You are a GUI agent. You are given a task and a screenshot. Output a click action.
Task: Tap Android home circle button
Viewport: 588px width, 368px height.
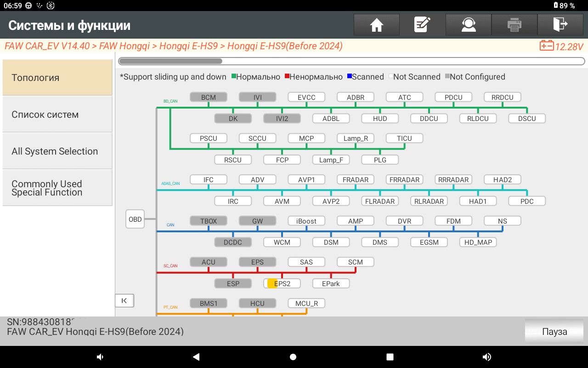point(293,357)
